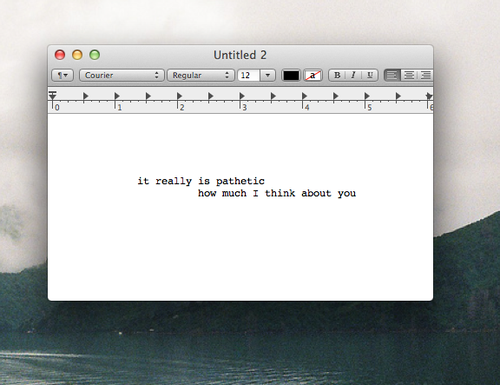Image resolution: width=500 pixels, height=385 pixels.
Task: Zoom the Untitled 2 window
Action: coord(95,55)
